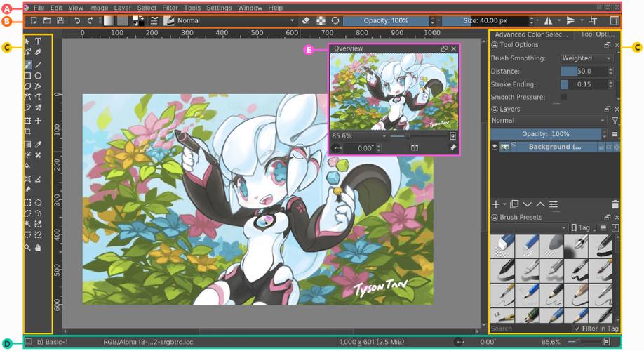This screenshot has width=644, height=351.
Task: Select the Rectangle shape tool
Action: click(27, 76)
